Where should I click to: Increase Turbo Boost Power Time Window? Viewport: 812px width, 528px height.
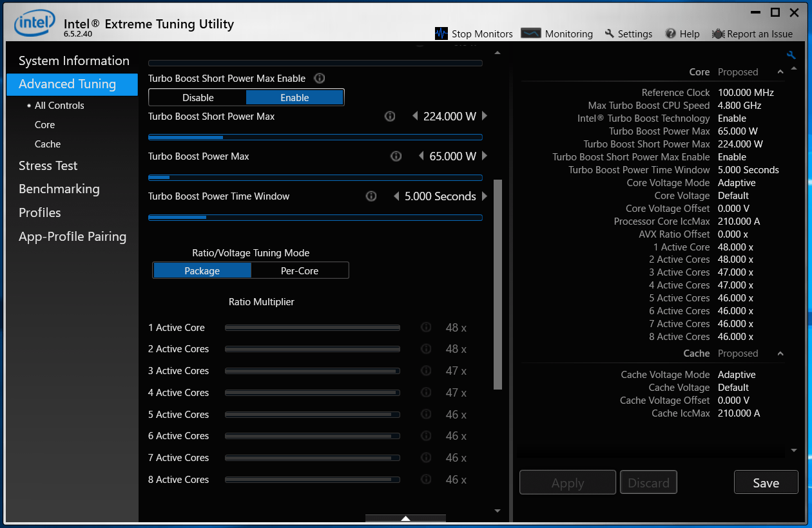click(485, 196)
